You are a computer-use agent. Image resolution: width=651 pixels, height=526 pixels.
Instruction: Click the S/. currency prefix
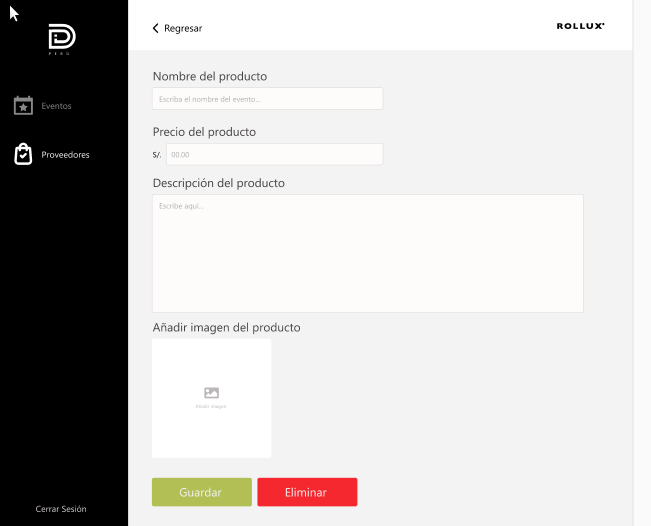[x=157, y=155]
